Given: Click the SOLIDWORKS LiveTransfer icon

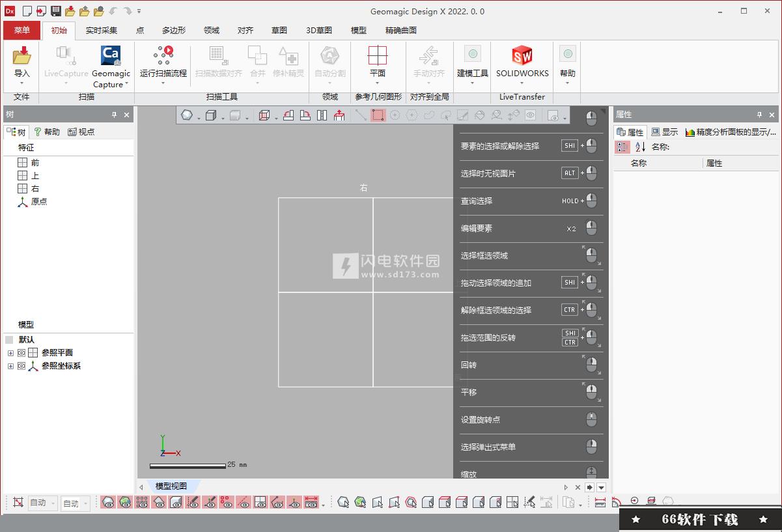Looking at the screenshot, I should [522, 55].
